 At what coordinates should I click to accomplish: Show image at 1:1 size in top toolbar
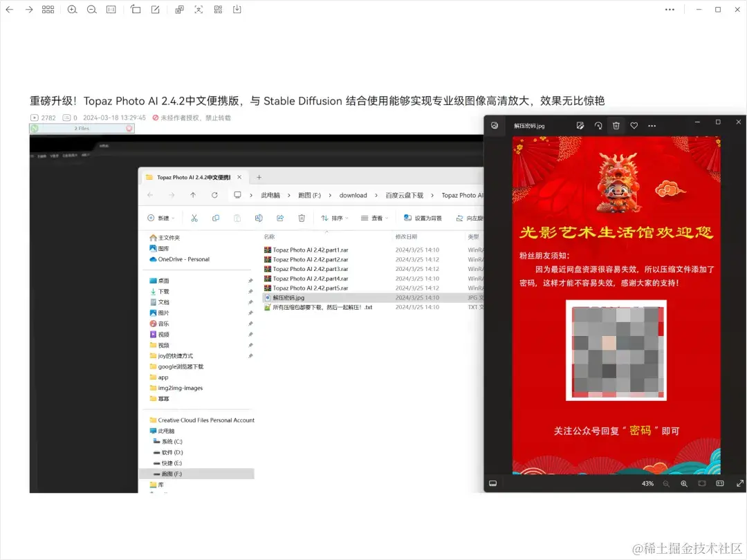[111, 10]
